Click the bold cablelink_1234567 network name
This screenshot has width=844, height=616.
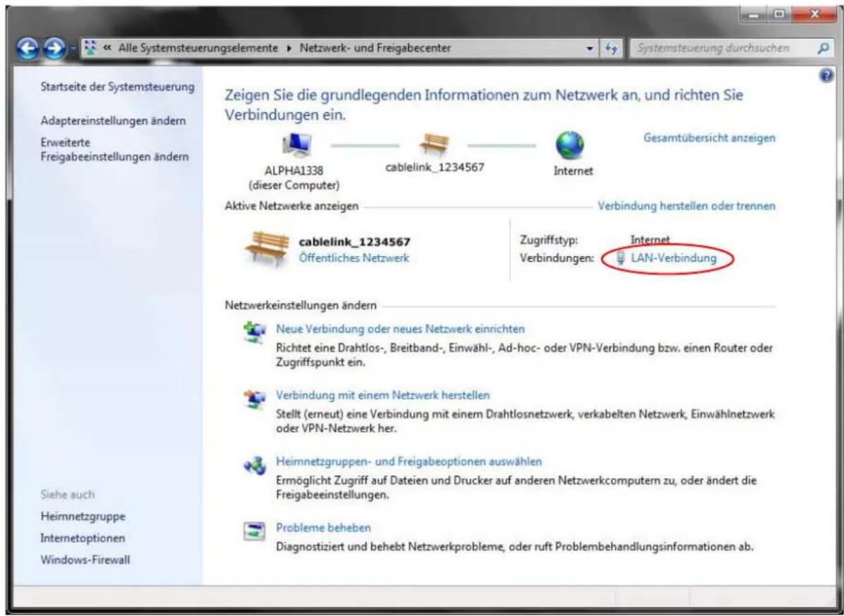[x=354, y=242]
